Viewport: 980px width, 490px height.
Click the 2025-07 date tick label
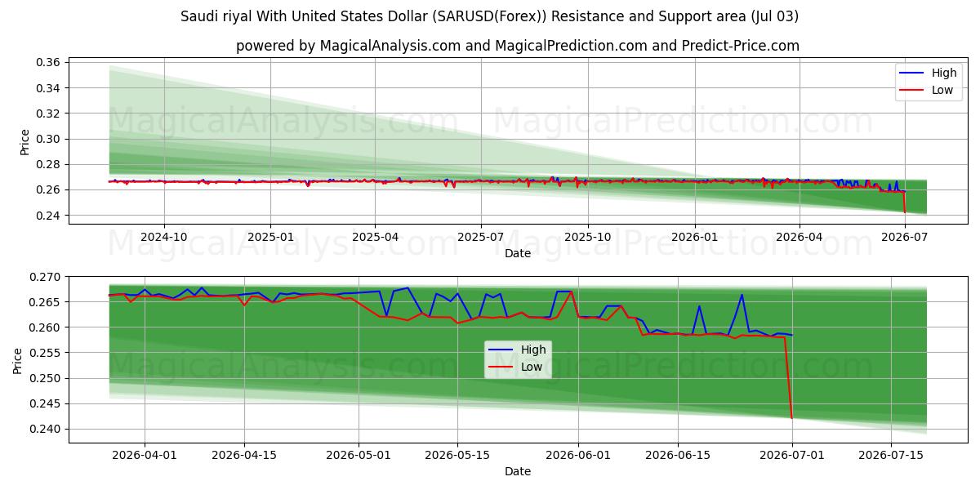[x=480, y=237]
